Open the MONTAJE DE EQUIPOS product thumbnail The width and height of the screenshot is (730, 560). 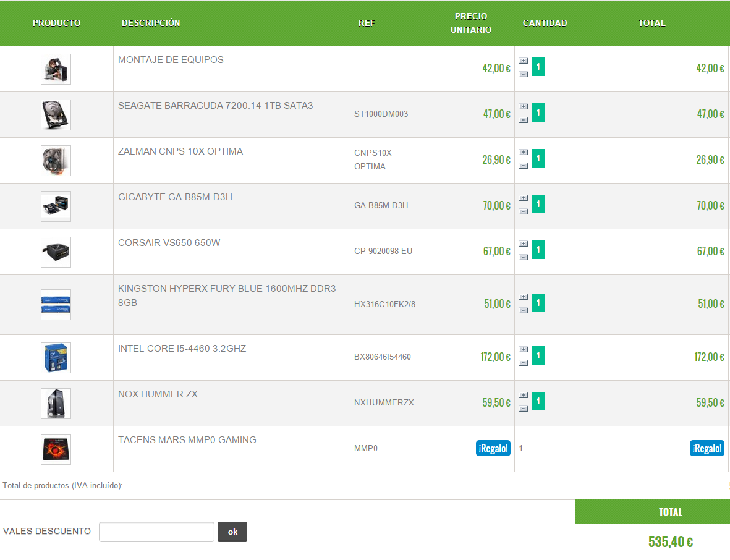pyautogui.click(x=56, y=69)
